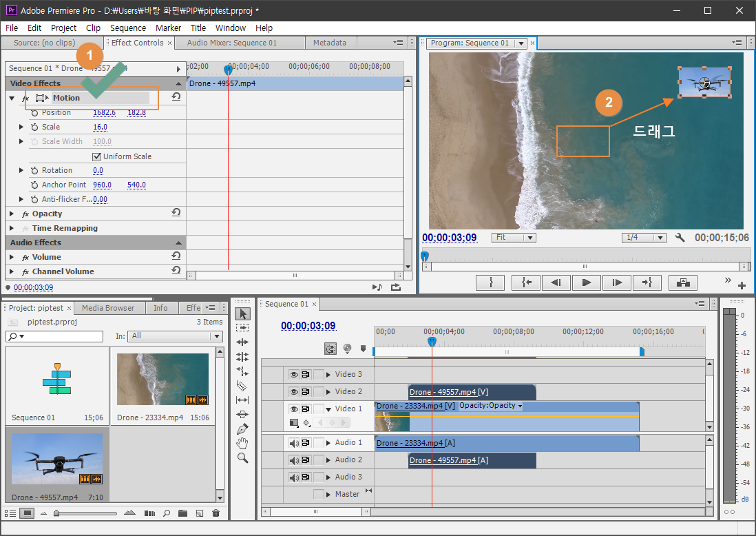756x536 pixels.
Task: Open the 1/4 playback resolution dropdown
Action: pyautogui.click(x=644, y=238)
